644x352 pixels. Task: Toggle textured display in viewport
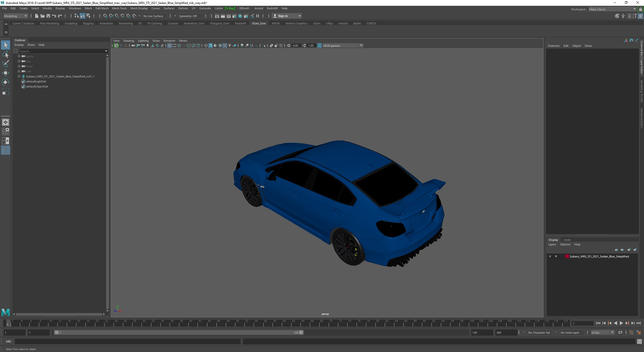coord(225,46)
